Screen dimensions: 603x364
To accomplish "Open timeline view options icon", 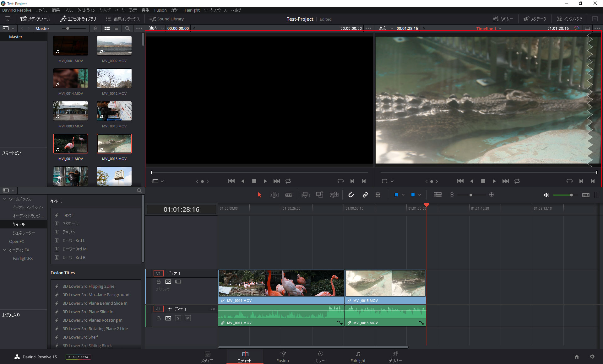I will 437,195.
